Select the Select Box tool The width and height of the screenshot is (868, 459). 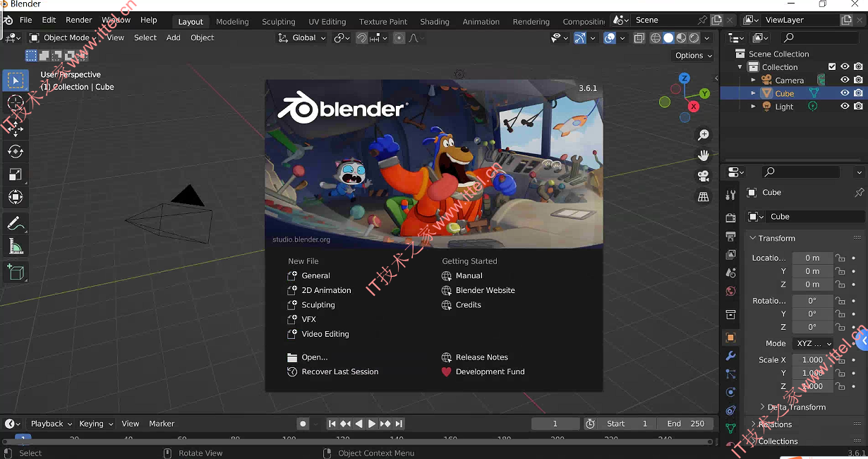(16, 81)
